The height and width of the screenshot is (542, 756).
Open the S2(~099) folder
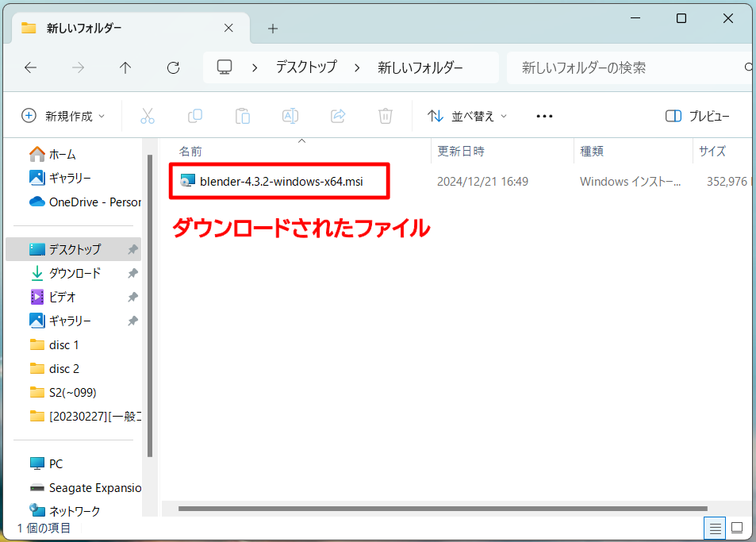[x=73, y=393]
